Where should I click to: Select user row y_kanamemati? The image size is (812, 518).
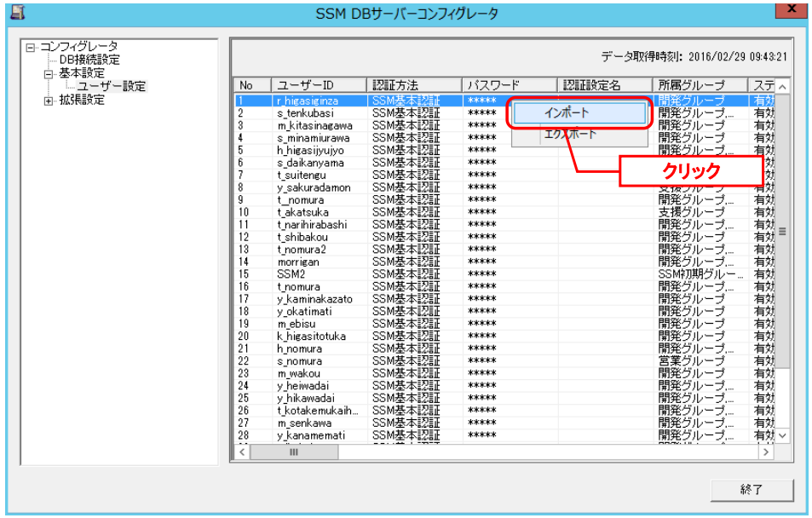pos(505,435)
